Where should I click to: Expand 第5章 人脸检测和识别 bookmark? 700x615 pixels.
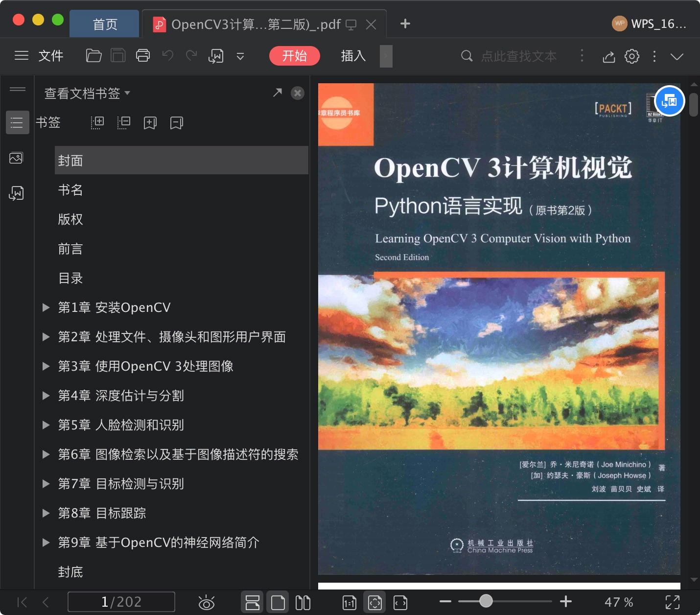click(x=46, y=425)
